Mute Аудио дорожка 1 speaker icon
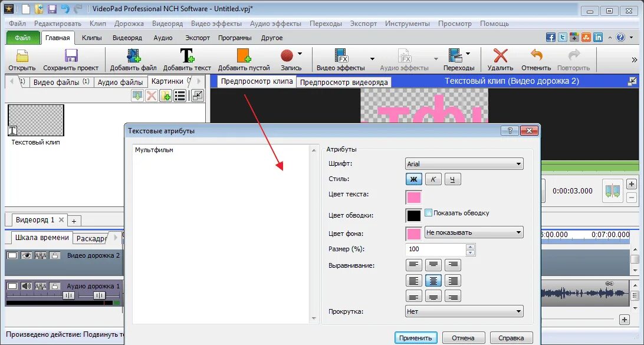 click(27, 286)
